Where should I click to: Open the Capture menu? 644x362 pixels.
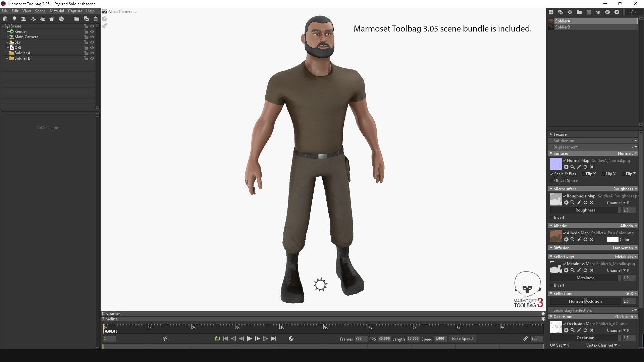pos(75,11)
